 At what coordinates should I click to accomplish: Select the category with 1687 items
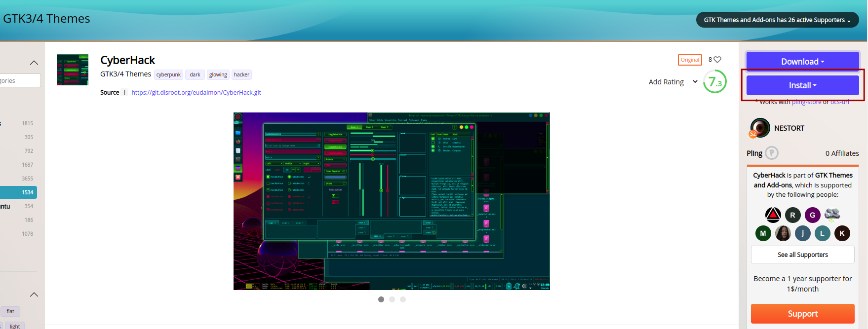click(x=18, y=165)
